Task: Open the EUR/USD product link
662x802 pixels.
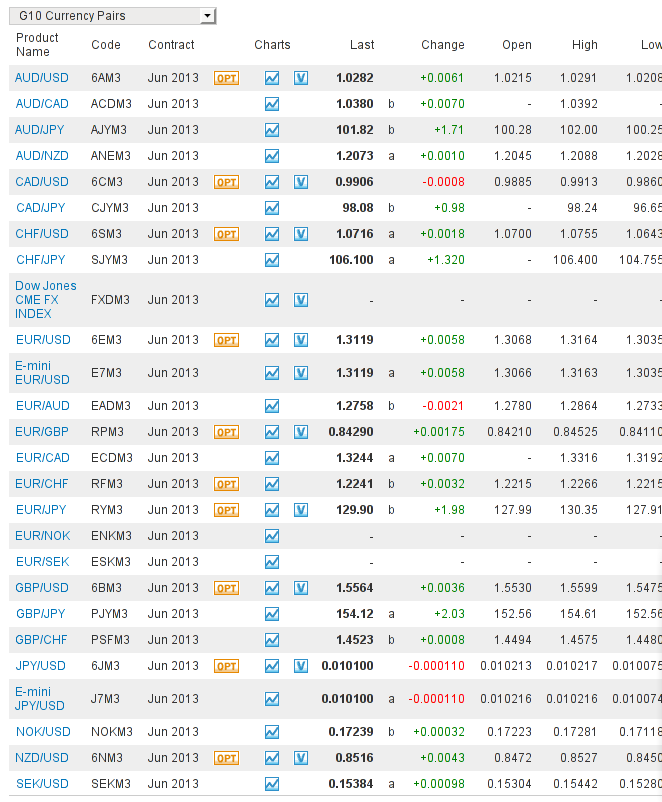Action: tap(43, 340)
